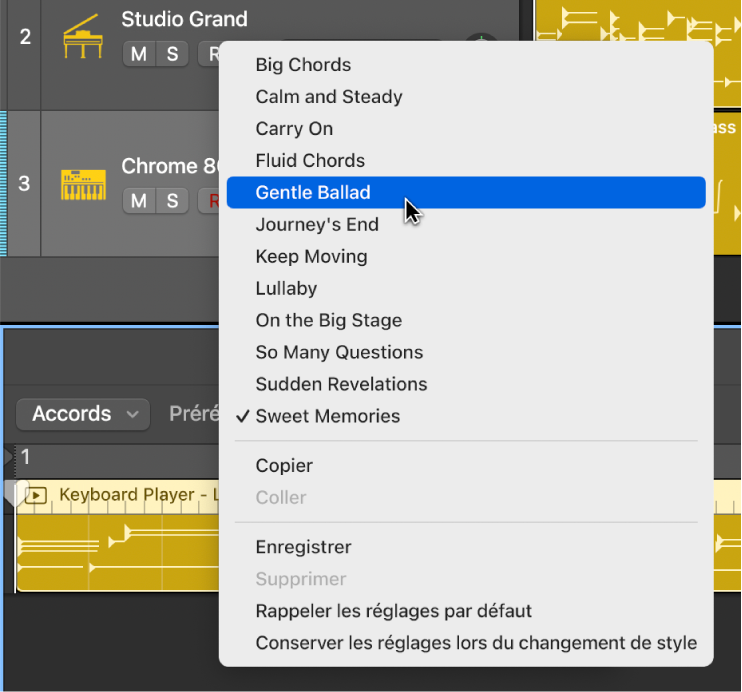Open the Accords dropdown menu

(x=83, y=414)
